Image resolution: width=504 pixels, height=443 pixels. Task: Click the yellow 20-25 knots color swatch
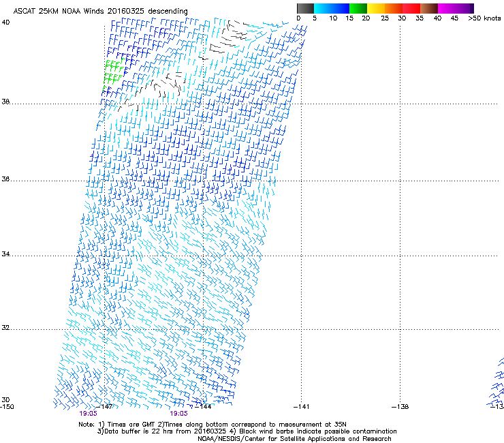click(x=376, y=8)
